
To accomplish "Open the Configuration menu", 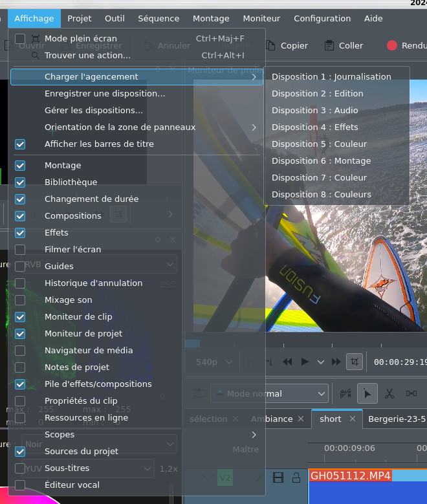I will pyautogui.click(x=322, y=19).
